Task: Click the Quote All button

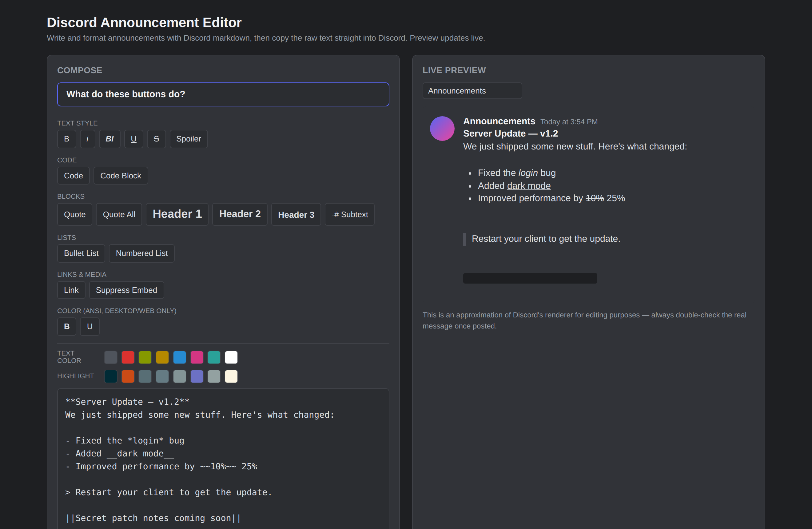Action: (119, 215)
